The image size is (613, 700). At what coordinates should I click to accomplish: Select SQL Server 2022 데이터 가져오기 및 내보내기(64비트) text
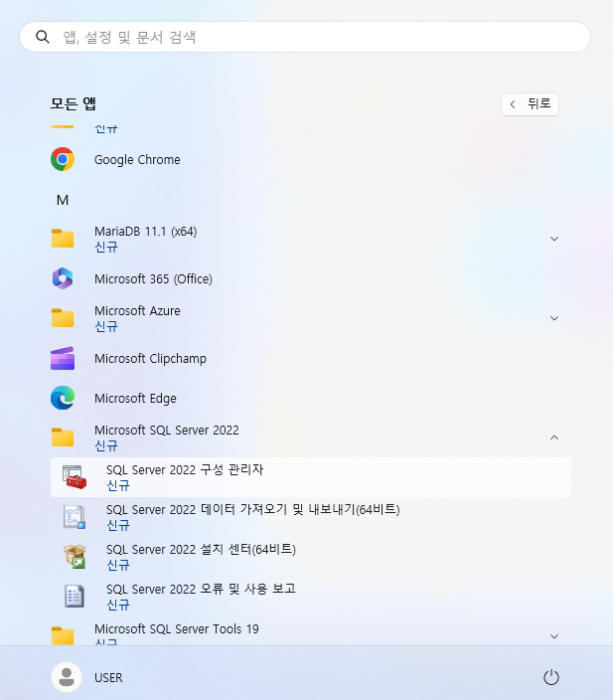coord(253,509)
